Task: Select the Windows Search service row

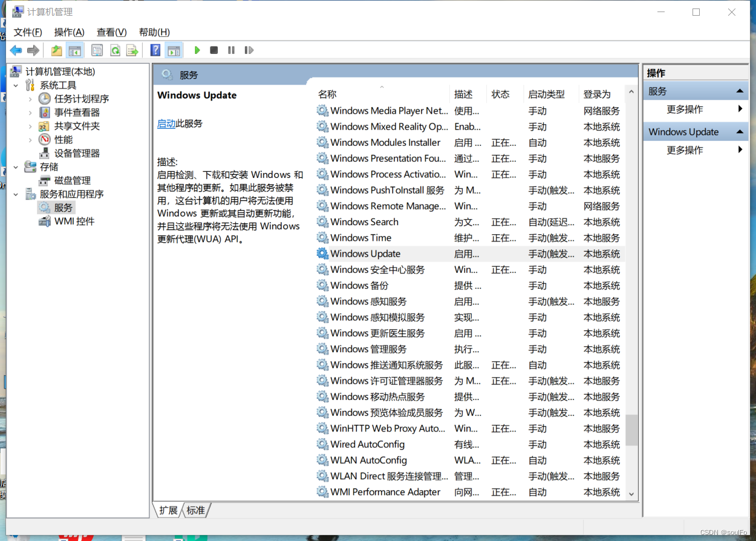Action: [469, 222]
